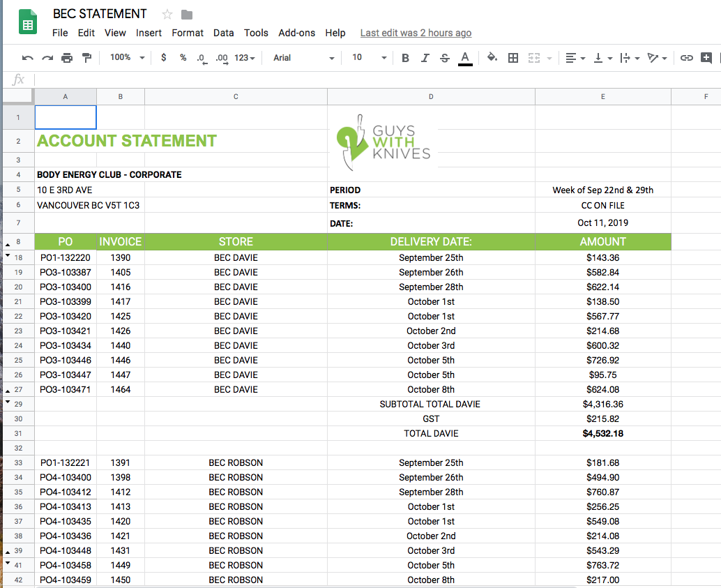The width and height of the screenshot is (721, 588).
Task: Click the Print icon
Action: 67,58
